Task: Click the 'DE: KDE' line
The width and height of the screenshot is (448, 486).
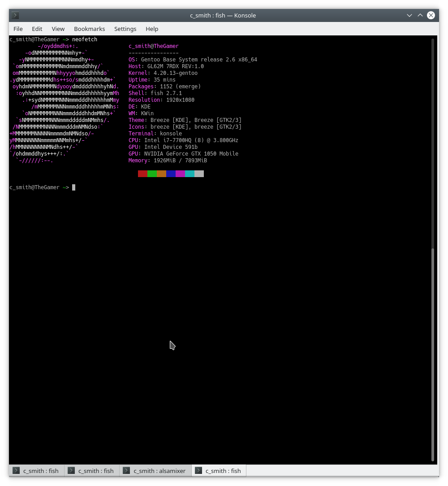Action: click(x=139, y=107)
